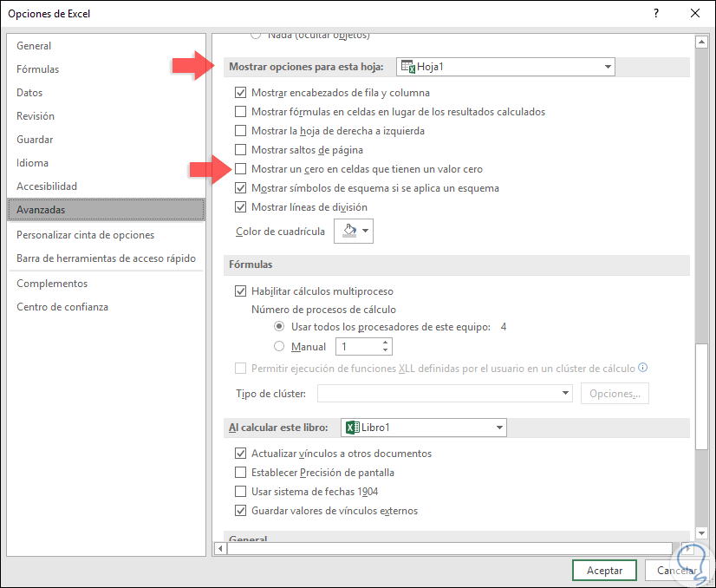Select Complementos category

tap(106, 284)
